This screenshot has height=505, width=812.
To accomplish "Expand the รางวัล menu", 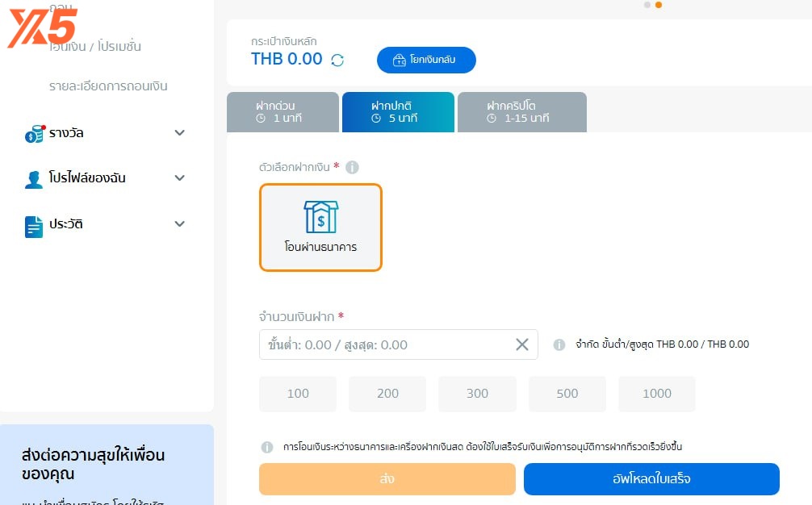I will pos(180,133).
